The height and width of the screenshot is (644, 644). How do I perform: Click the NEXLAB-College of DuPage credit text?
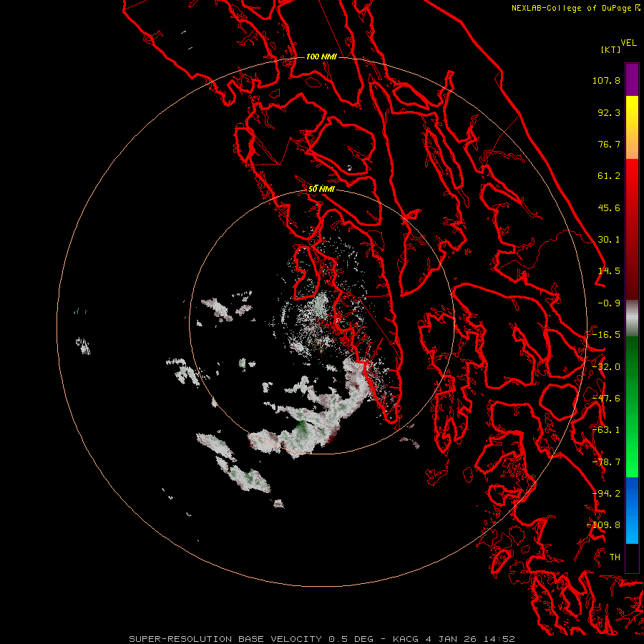[572, 8]
